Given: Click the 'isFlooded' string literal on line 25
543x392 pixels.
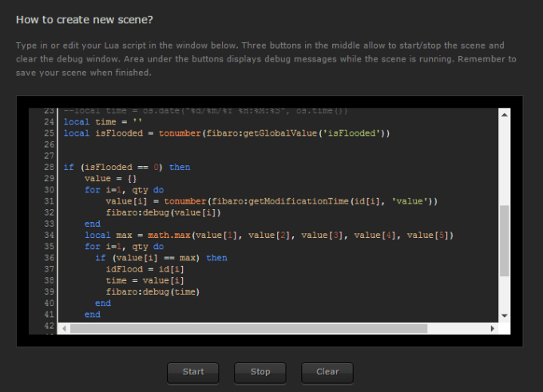Looking at the screenshot, I should click(x=351, y=133).
